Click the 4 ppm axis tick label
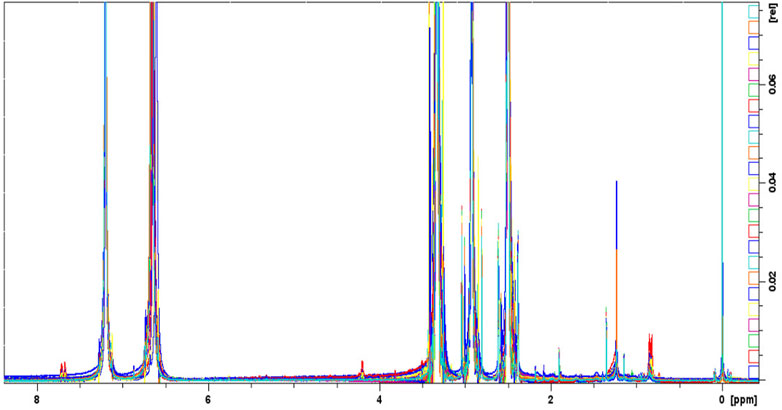Screen dimensions: 782x410 pyautogui.click(x=380, y=400)
